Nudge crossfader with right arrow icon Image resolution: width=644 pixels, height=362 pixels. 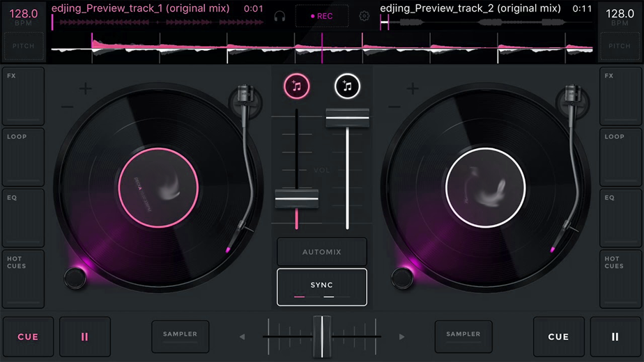pyautogui.click(x=401, y=336)
